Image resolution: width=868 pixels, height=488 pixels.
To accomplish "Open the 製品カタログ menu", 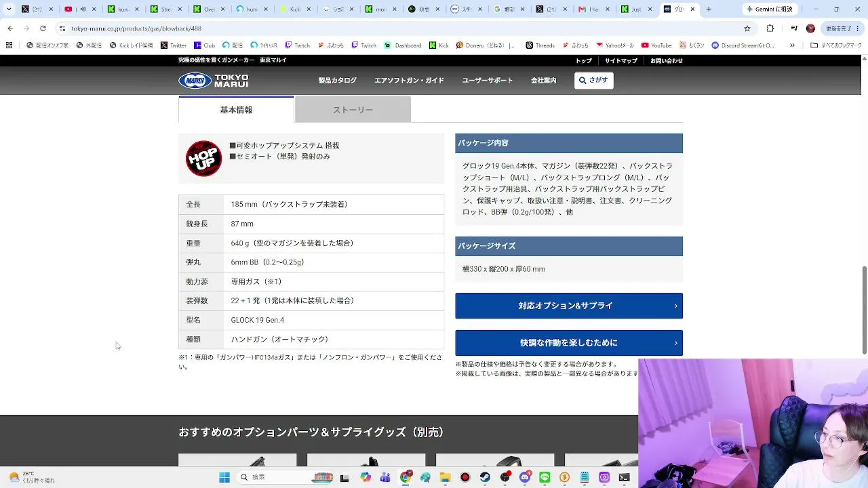I will pyautogui.click(x=338, y=81).
